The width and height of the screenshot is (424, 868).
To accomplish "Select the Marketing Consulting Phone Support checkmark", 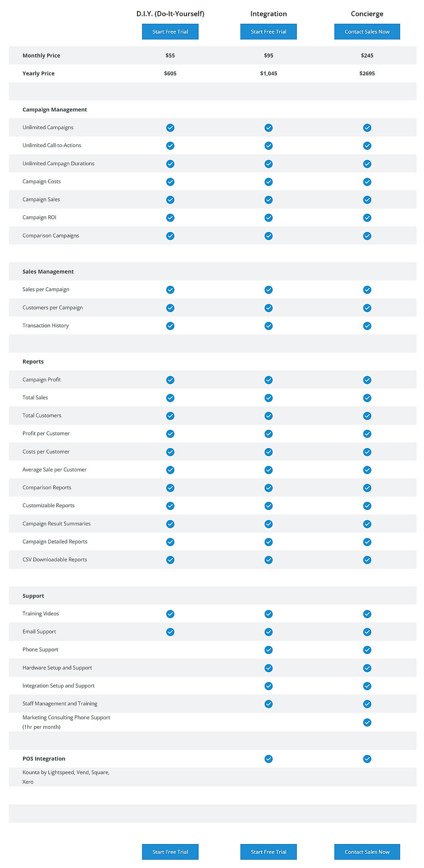I will click(x=367, y=722).
